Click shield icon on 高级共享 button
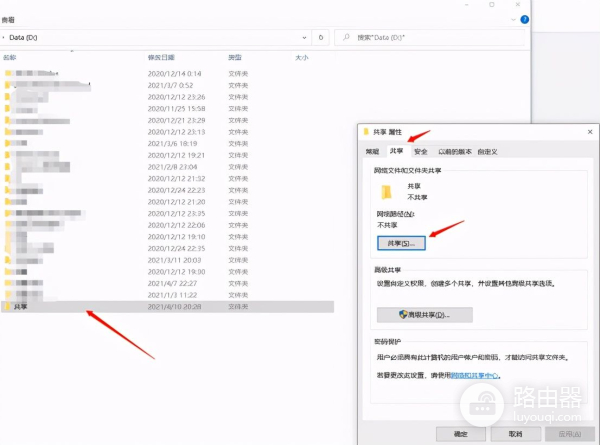This screenshot has width=600, height=445. click(403, 315)
